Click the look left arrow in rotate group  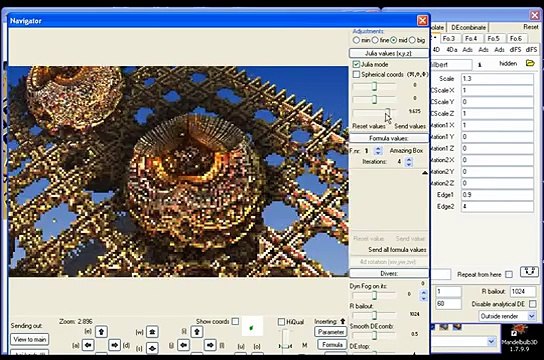click(x=184, y=345)
